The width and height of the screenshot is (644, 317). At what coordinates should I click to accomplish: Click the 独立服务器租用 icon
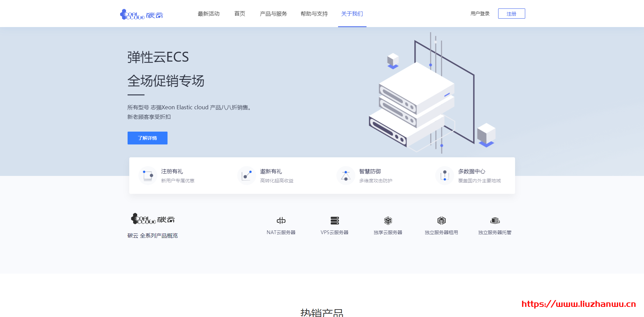441,221
